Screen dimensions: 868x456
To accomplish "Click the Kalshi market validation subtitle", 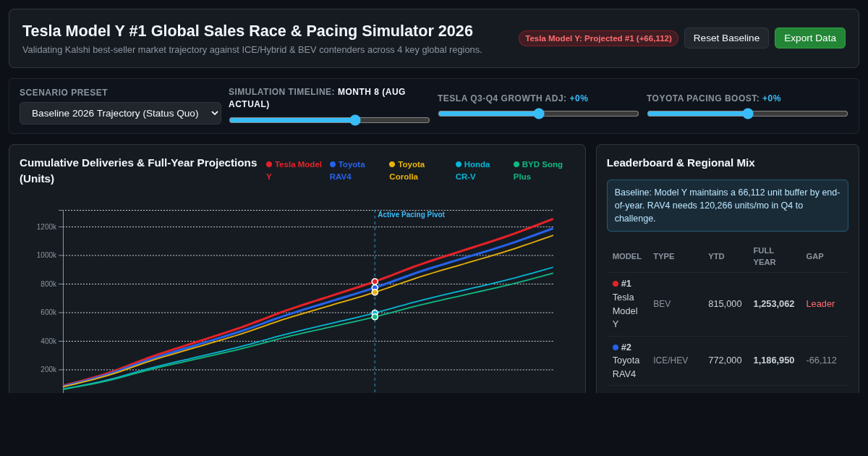I will 252,50.
